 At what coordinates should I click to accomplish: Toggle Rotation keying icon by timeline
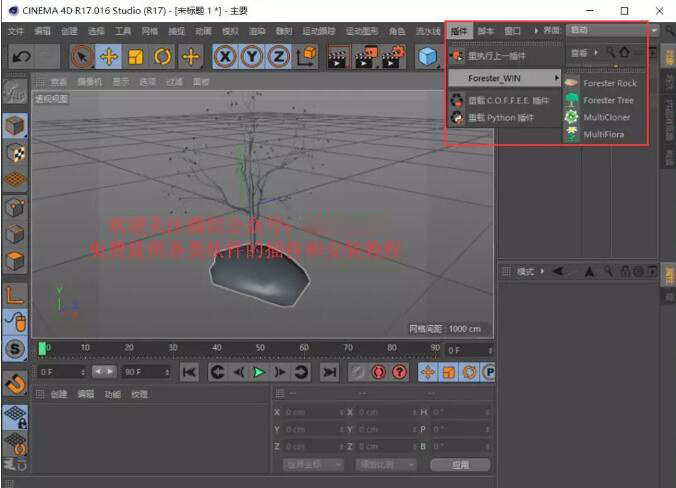[x=469, y=372]
